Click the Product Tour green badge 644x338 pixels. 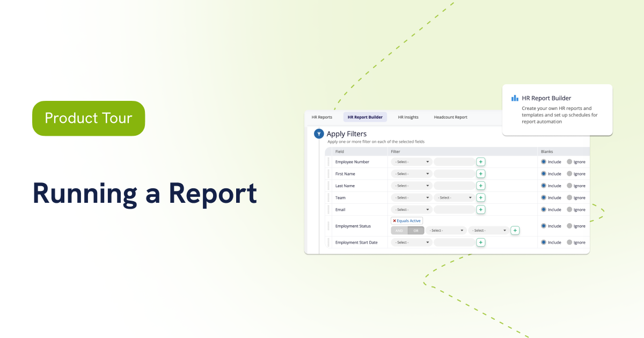pyautogui.click(x=89, y=118)
